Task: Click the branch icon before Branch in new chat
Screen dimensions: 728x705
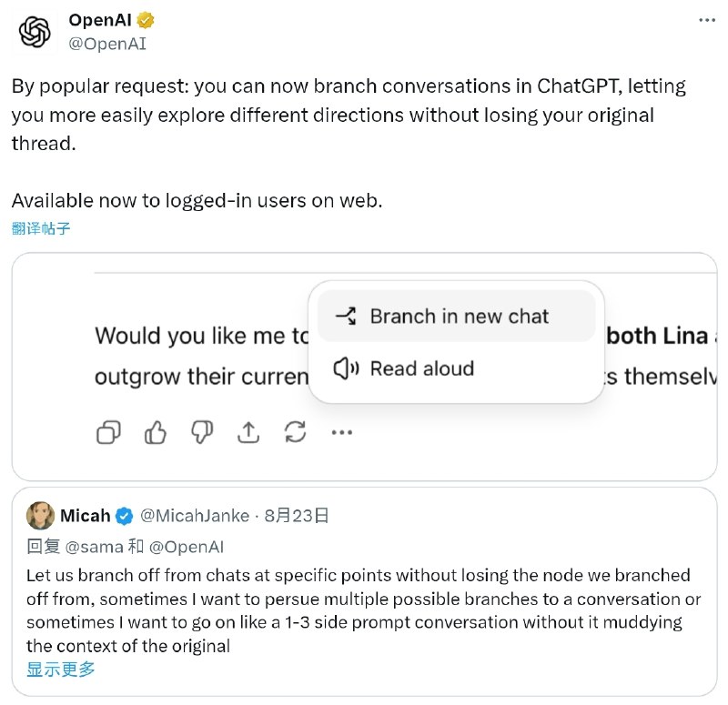Action: tap(344, 316)
